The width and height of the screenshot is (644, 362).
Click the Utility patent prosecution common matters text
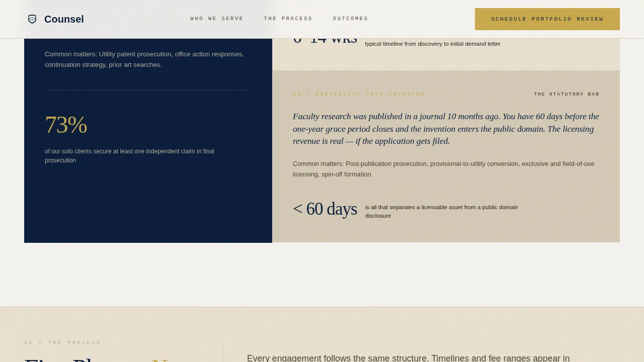(145, 59)
